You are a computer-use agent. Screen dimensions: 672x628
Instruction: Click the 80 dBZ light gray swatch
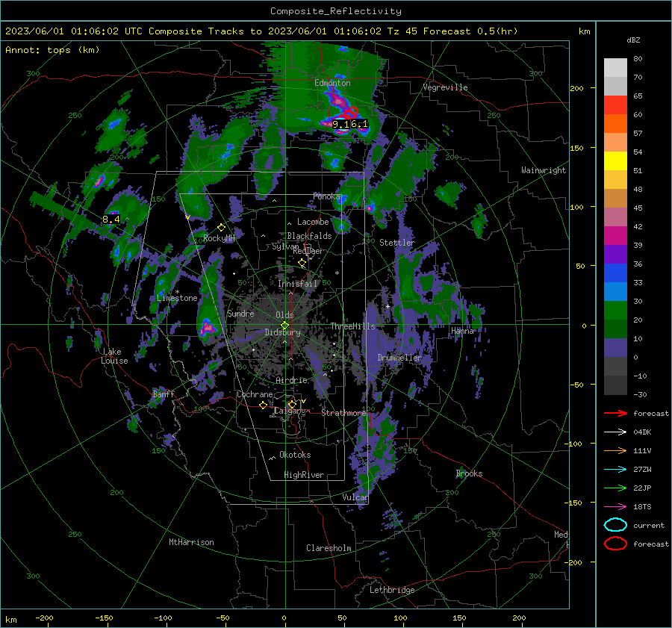615,67
